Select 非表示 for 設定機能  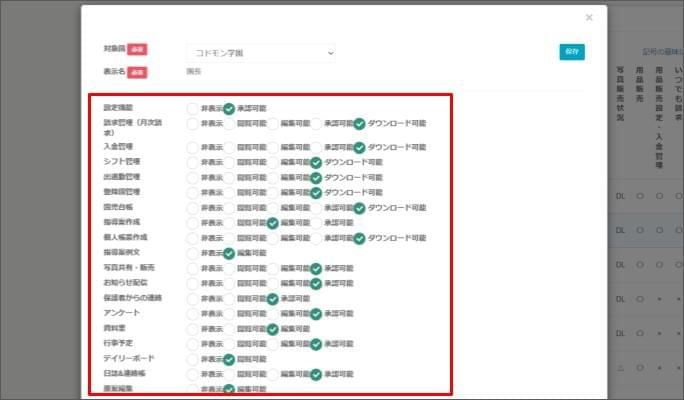pyautogui.click(x=193, y=108)
